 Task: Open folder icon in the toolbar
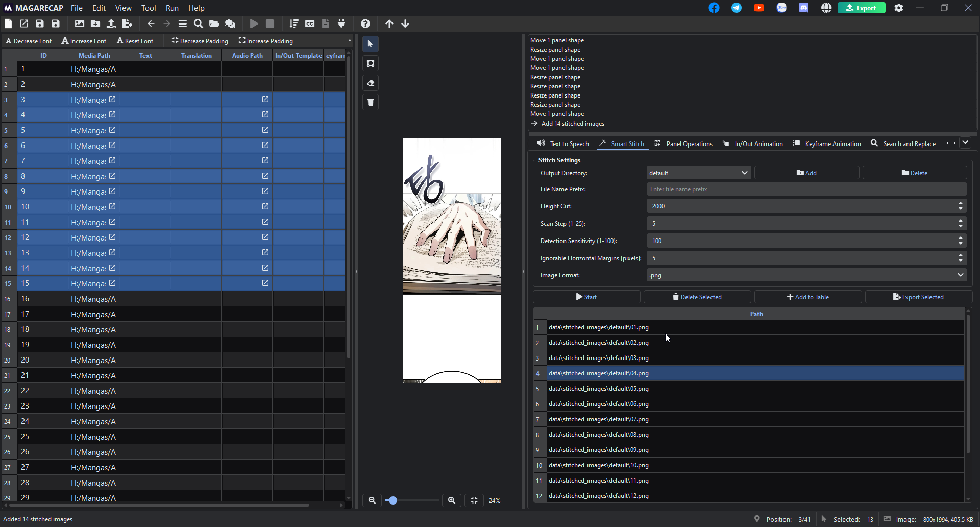pyautogui.click(x=214, y=23)
